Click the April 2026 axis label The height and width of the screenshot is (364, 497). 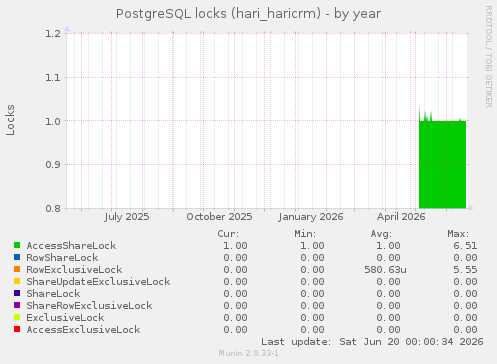tap(401, 217)
